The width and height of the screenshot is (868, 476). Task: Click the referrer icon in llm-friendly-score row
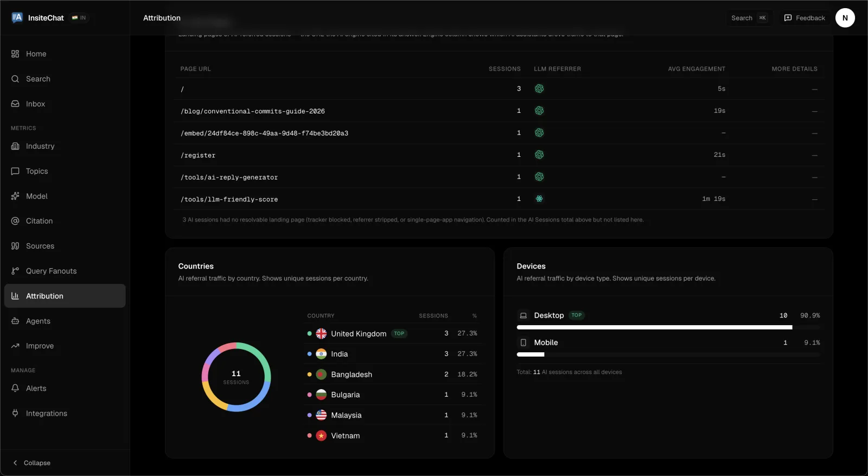(539, 199)
